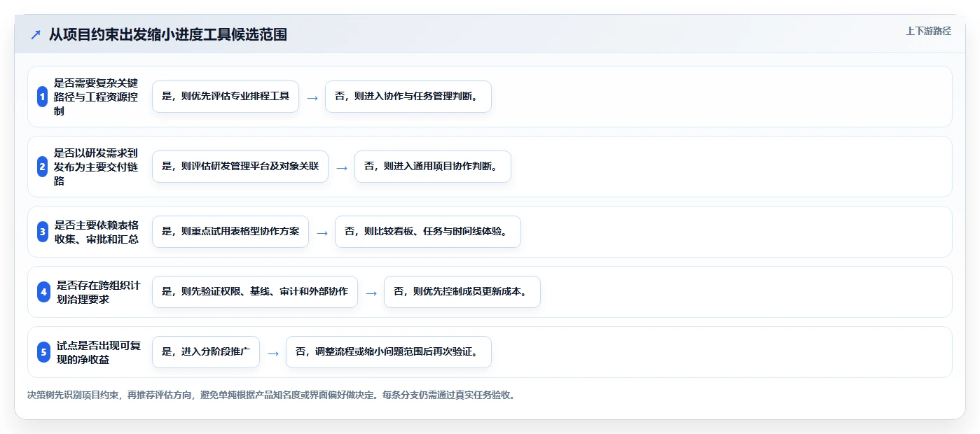Select step badge number 1
This screenshot has width=980, height=434.
click(x=43, y=97)
